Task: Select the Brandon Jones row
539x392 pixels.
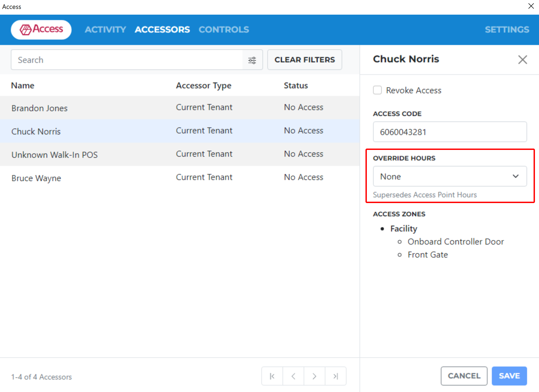Action: (x=180, y=108)
